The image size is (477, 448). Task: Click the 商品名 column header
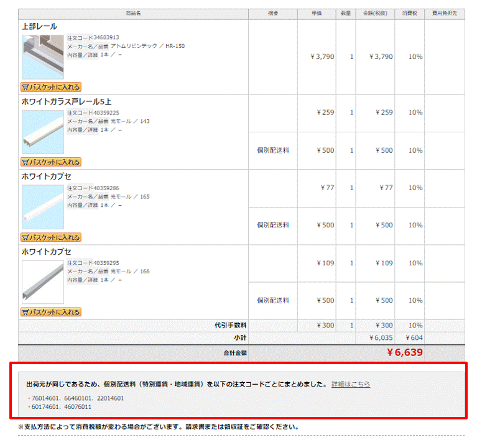click(x=133, y=14)
